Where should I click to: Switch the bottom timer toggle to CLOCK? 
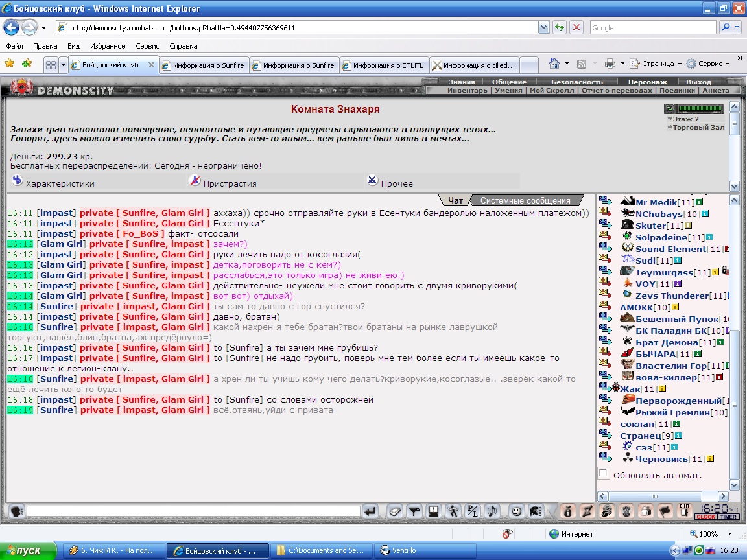click(706, 517)
